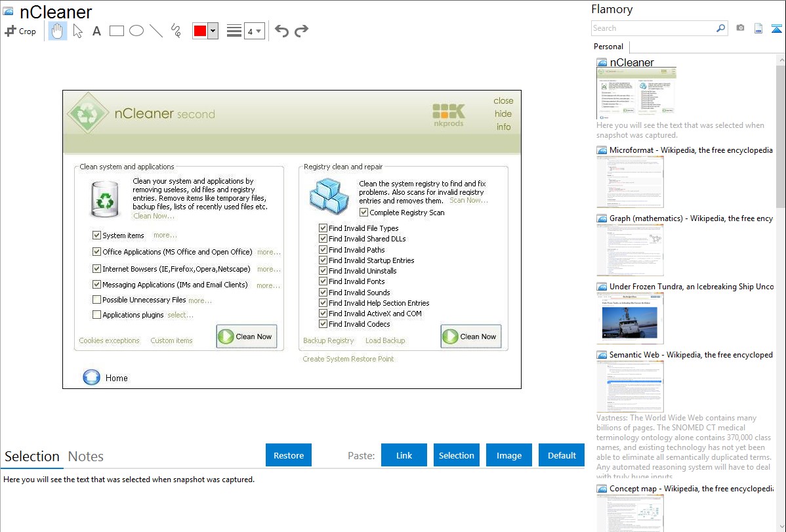Click the search magnifier icon

click(721, 28)
